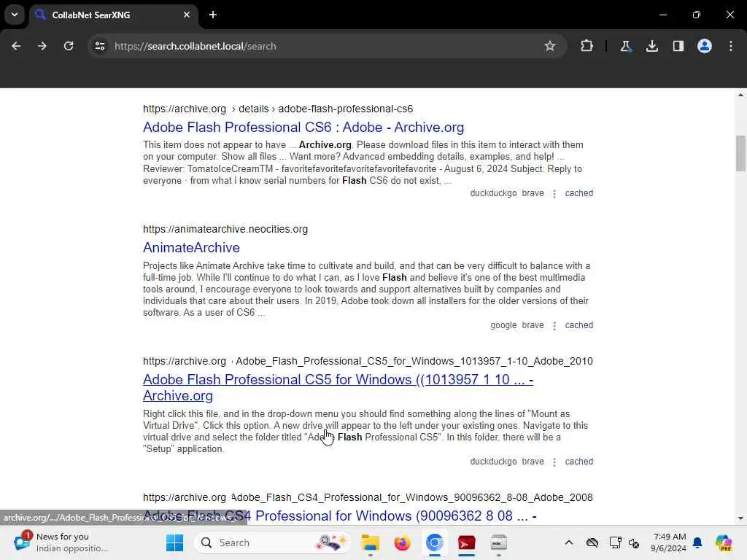This screenshot has width=747, height=560.
Task: Click the scrollbar down arrow
Action: pyautogui.click(x=740, y=518)
